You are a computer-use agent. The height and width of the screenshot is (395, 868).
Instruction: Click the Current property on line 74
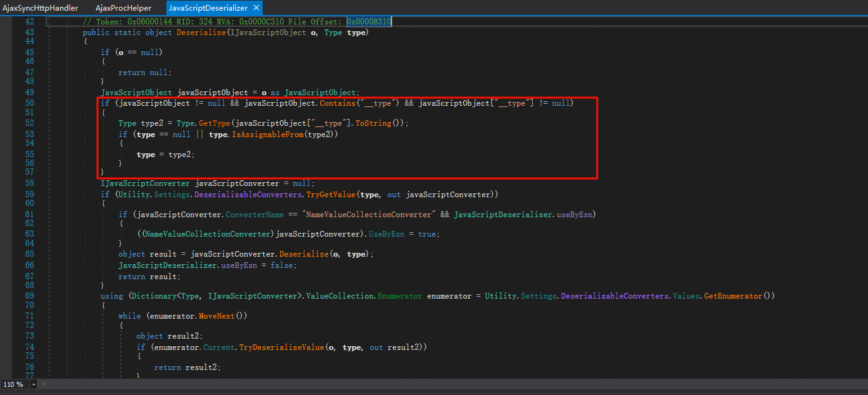point(220,347)
